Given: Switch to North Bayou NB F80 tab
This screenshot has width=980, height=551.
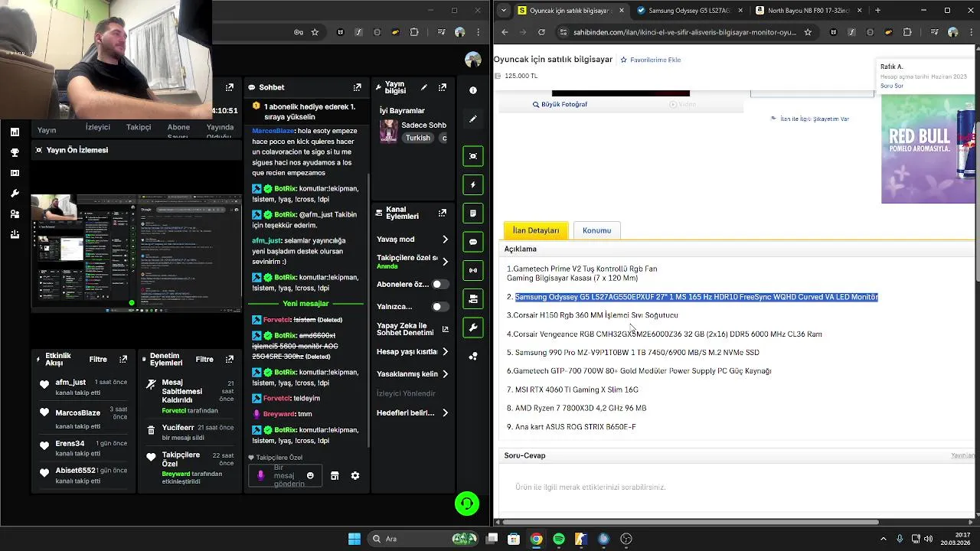Looking at the screenshot, I should coord(808,11).
